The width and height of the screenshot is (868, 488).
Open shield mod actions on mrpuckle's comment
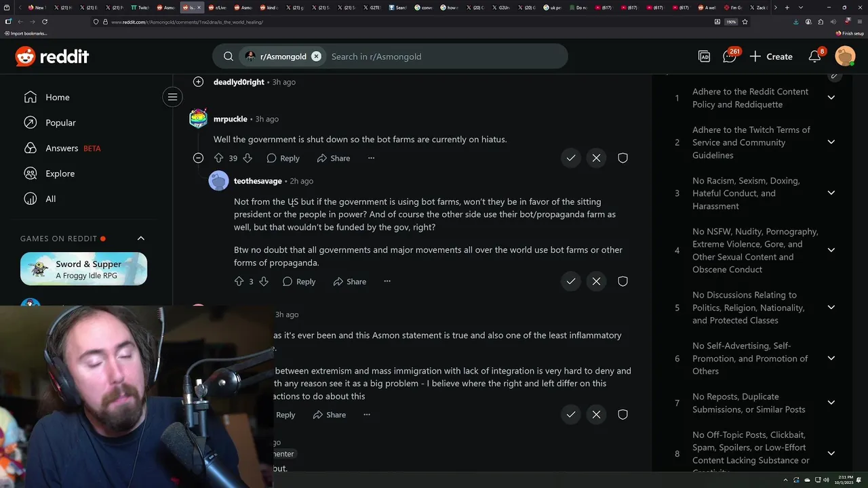point(623,158)
